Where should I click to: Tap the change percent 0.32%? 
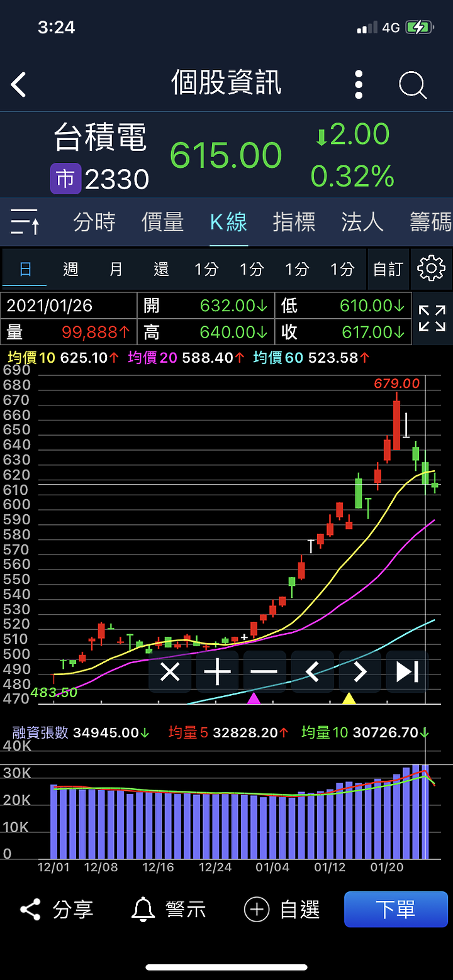pos(352,177)
